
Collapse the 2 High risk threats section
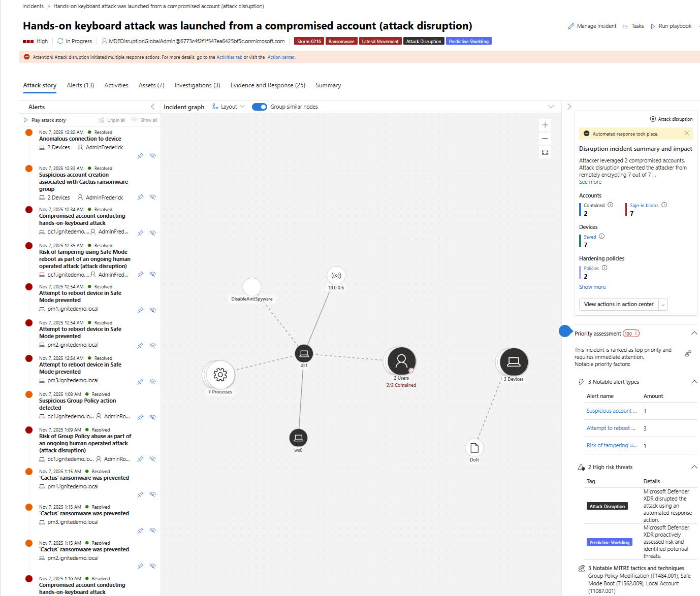pyautogui.click(x=694, y=467)
